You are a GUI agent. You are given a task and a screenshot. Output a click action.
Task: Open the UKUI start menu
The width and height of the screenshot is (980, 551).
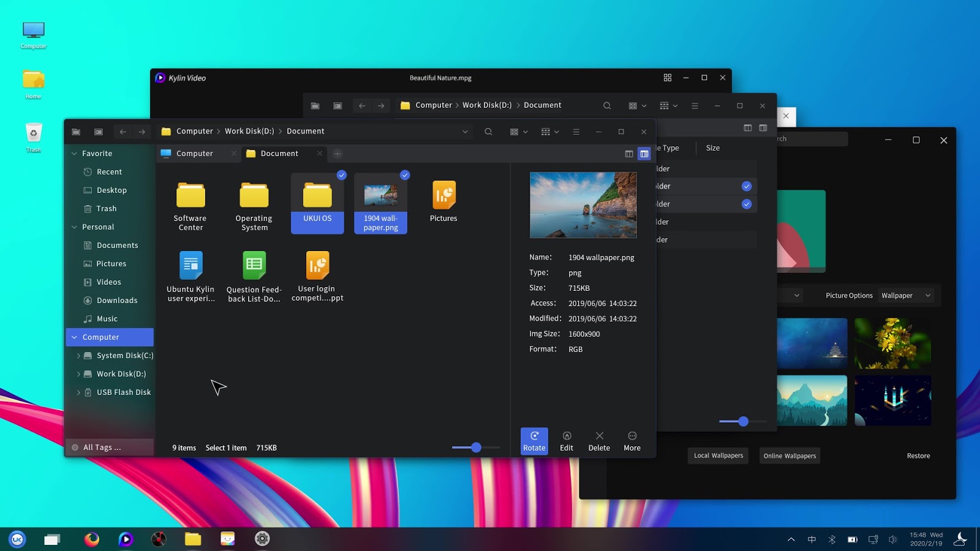tap(17, 539)
